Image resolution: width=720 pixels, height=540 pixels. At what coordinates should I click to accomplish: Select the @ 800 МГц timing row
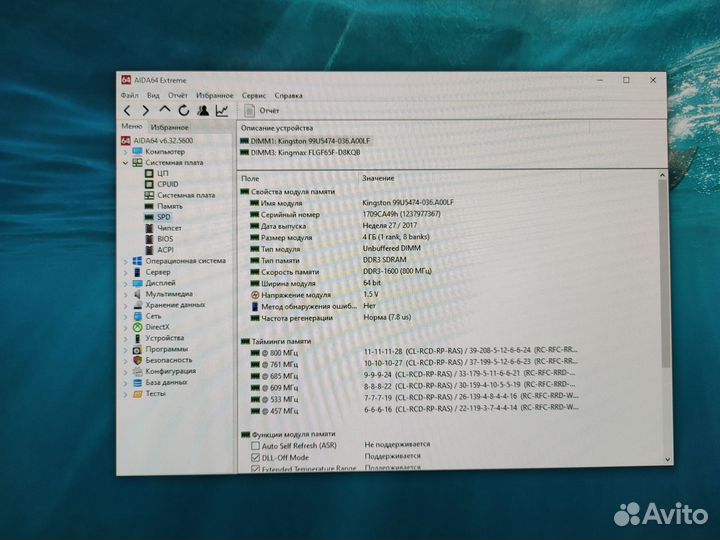click(x=414, y=353)
